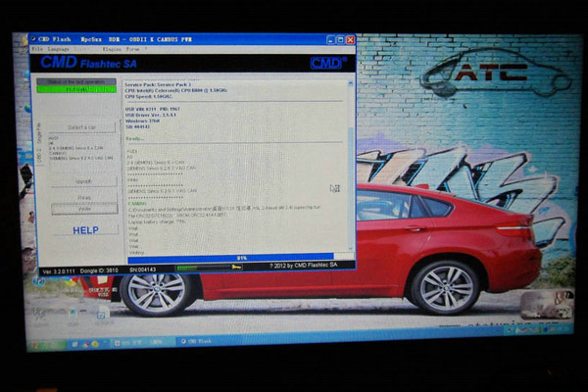Click the 'Ver. 3.2.0.111' status bar text
This screenshot has width=588, height=392.
pos(59,270)
